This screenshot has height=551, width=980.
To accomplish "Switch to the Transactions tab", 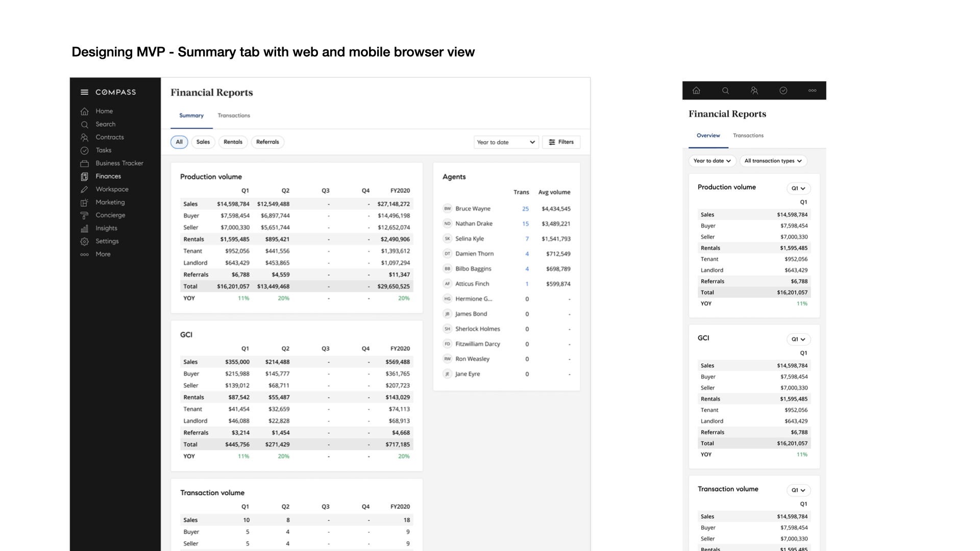I will coord(234,115).
